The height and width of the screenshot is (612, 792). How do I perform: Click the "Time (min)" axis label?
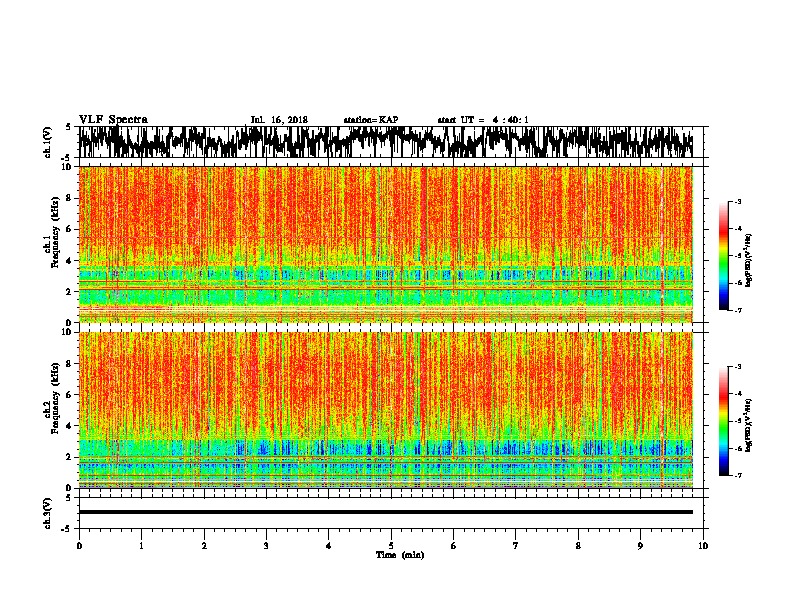pos(400,555)
